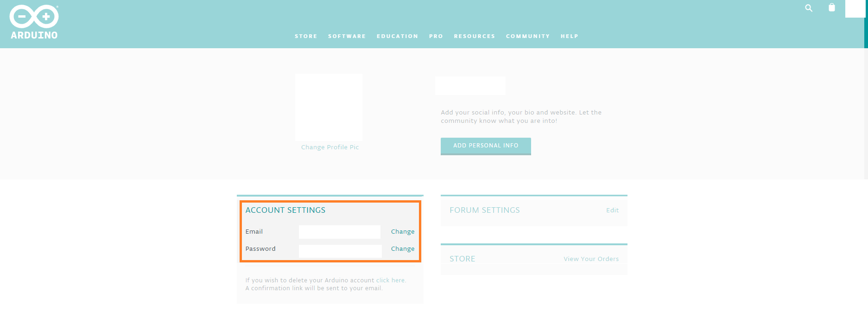868x312 pixels.
Task: Open the COMMUNITY menu
Action: [x=528, y=36]
